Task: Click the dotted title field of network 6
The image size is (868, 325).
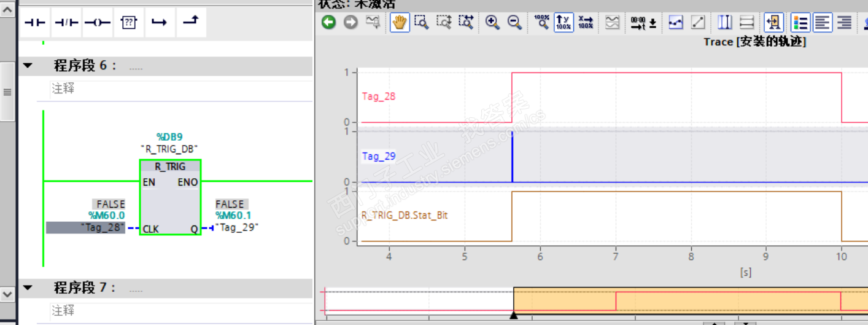Action: click(x=136, y=66)
